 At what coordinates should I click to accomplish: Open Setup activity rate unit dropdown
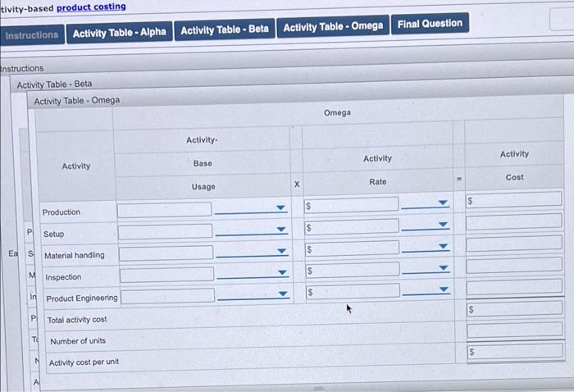point(426,225)
